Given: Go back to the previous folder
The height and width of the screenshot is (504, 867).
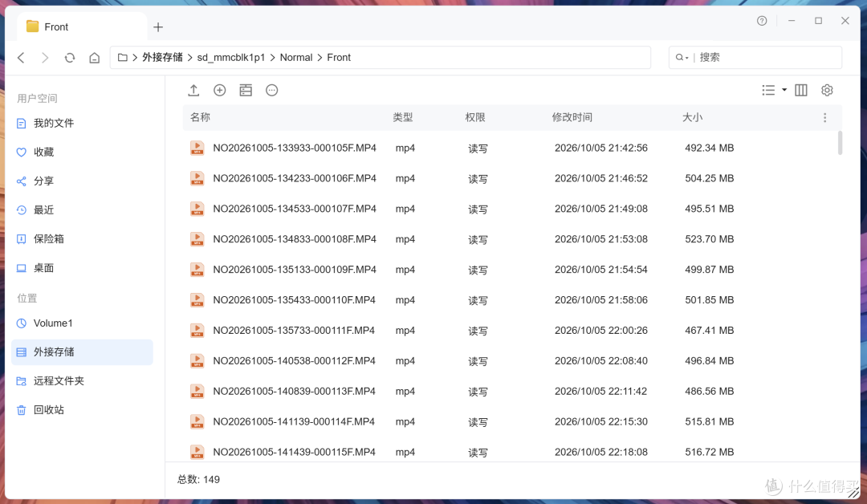Looking at the screenshot, I should [x=21, y=58].
